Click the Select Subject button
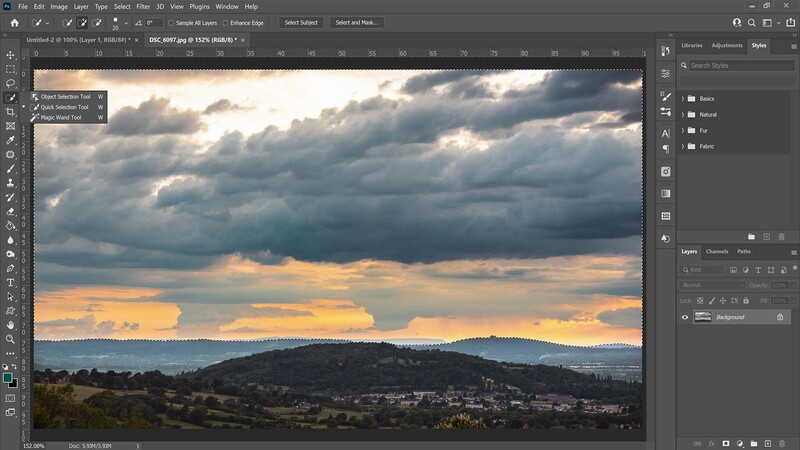Viewport: 800px width, 450px height. click(x=301, y=22)
